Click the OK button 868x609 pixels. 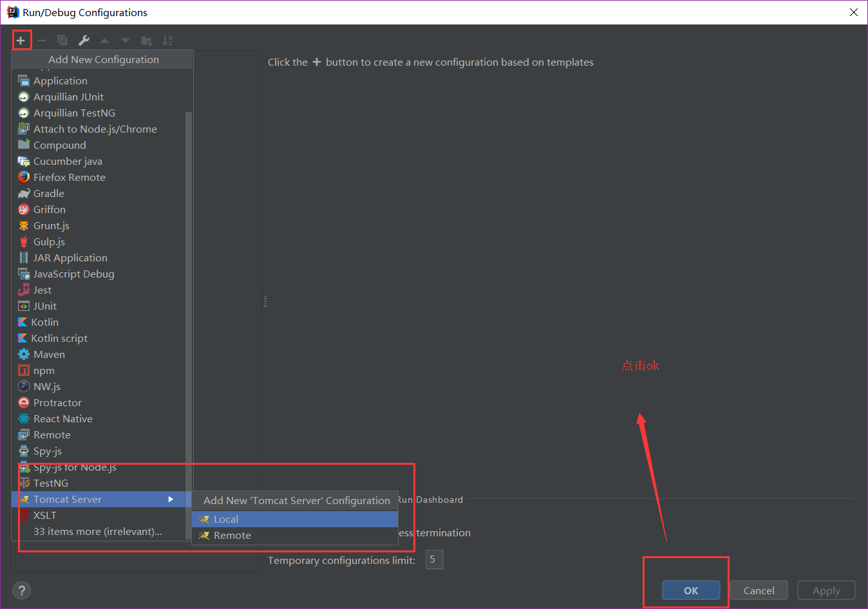(x=691, y=590)
